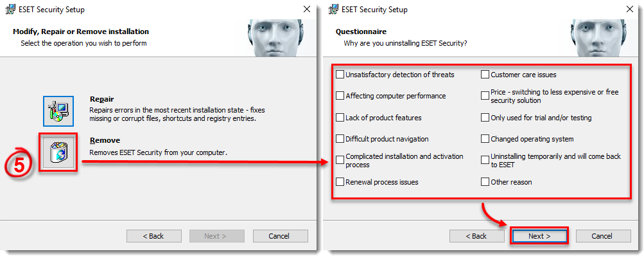Tick Affecting computer performance checkbox
The image size is (644, 256).
tap(340, 96)
